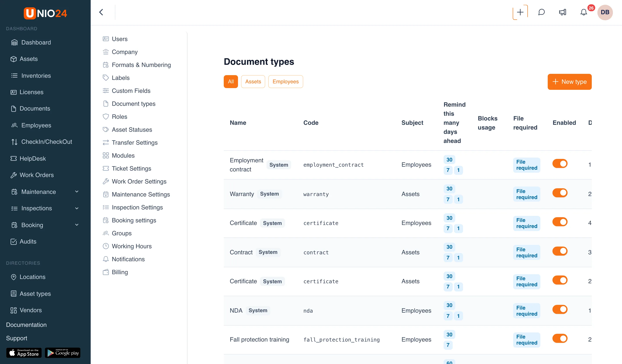
Task: Toggle Enabled for Certificate Employees row
Action: [x=560, y=222]
